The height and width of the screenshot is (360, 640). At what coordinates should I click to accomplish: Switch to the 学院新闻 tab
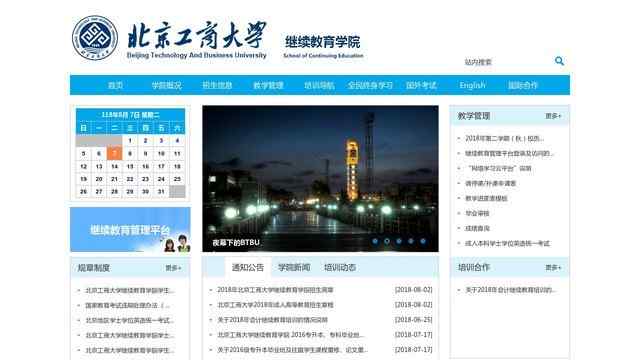coord(294,268)
